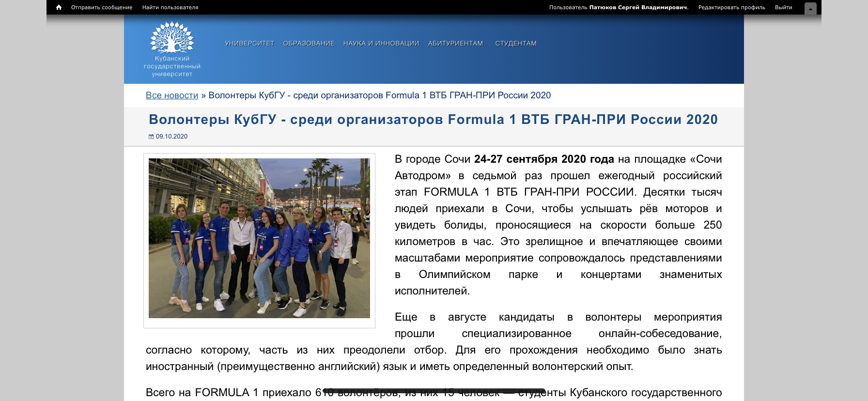This screenshot has height=401, width=868.
Task: Open 'Отправить сообщение' in top bar
Action: (102, 7)
